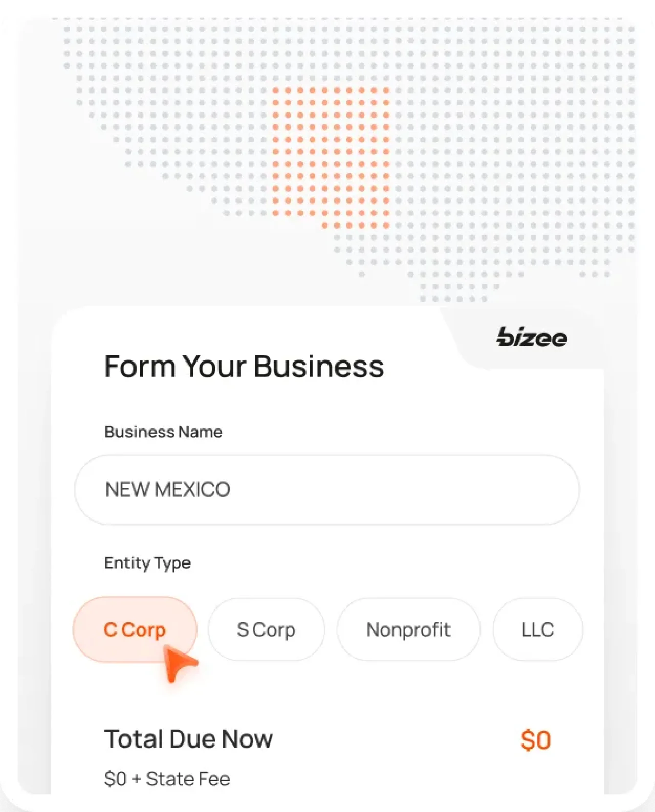Click the Business Name label
Image resolution: width=655 pixels, height=812 pixels.
click(x=163, y=432)
